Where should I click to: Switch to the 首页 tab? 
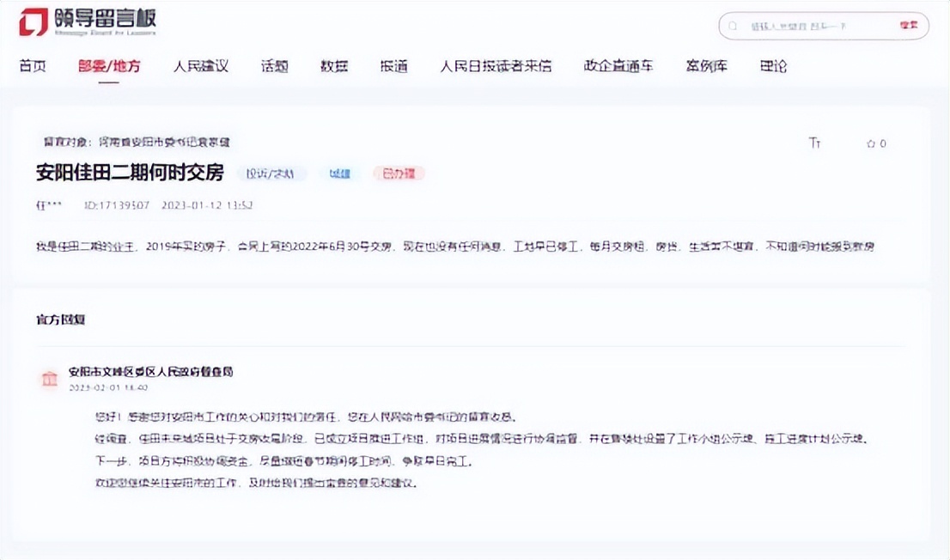tap(33, 66)
